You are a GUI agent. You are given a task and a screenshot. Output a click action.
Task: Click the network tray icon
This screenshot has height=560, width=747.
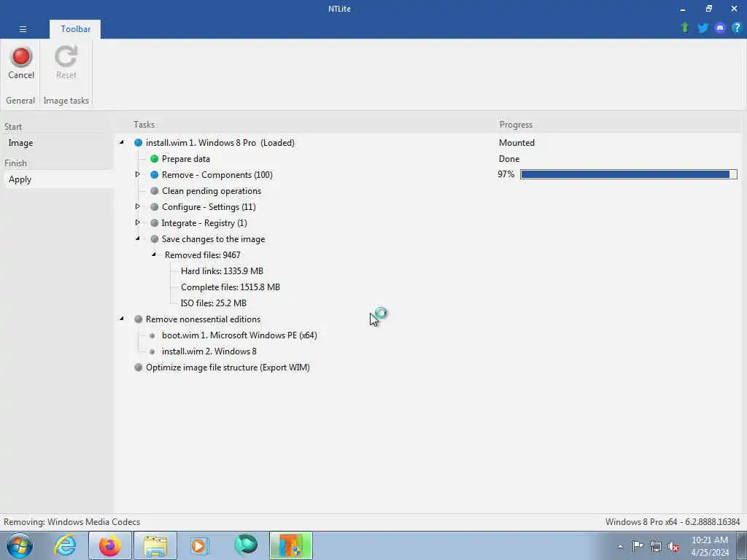pos(656,547)
